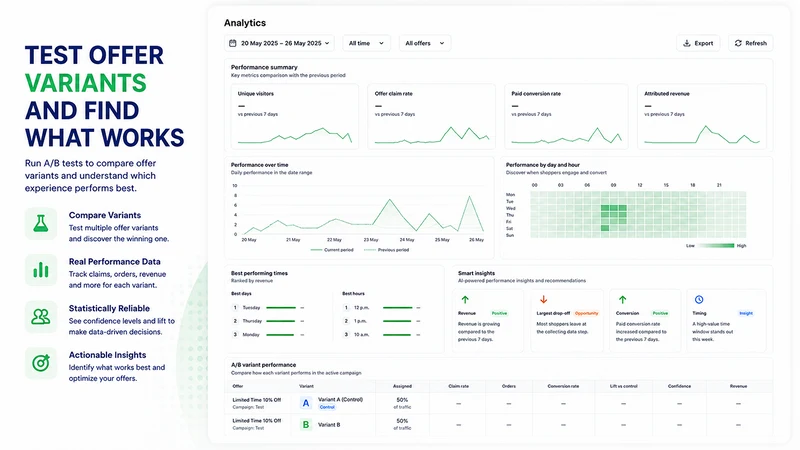This screenshot has height=450, width=800.
Task: Click the Export button
Action: (698, 43)
